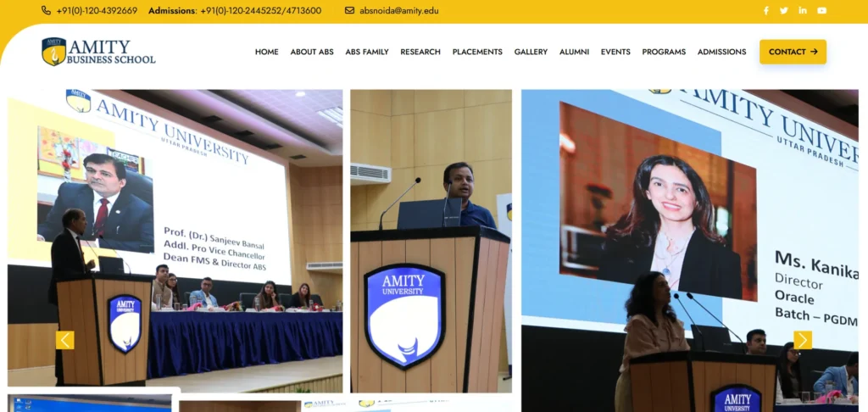
Task: Click the yellow CONTACT button
Action: 793,52
